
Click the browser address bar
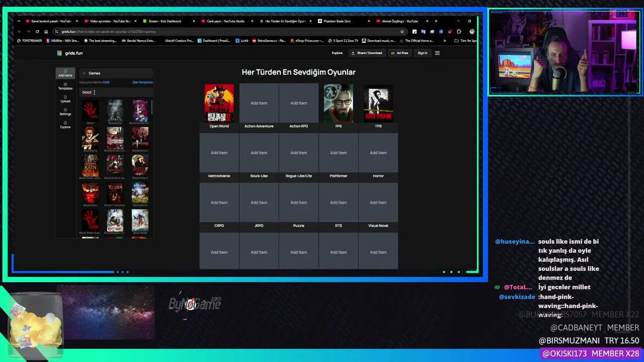click(x=226, y=32)
